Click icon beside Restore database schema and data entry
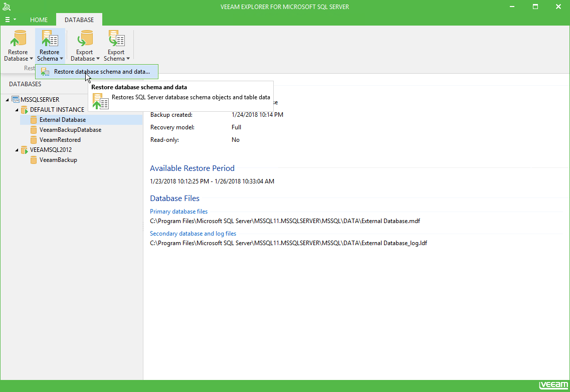 [x=45, y=72]
